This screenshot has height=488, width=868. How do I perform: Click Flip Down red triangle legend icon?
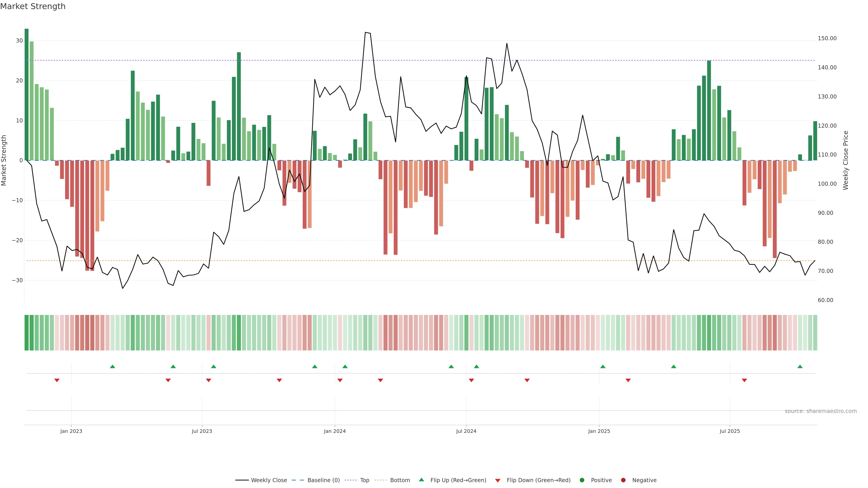498,480
